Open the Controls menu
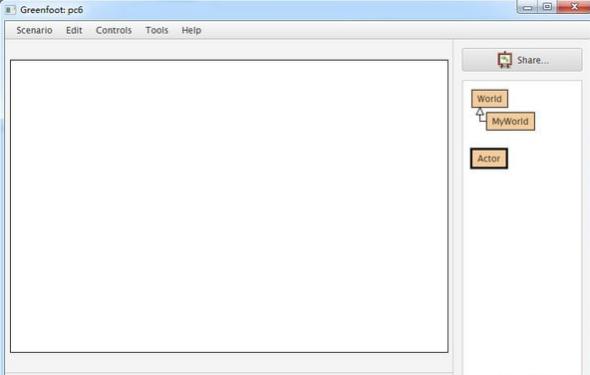This screenshot has width=590, height=375. [x=114, y=30]
